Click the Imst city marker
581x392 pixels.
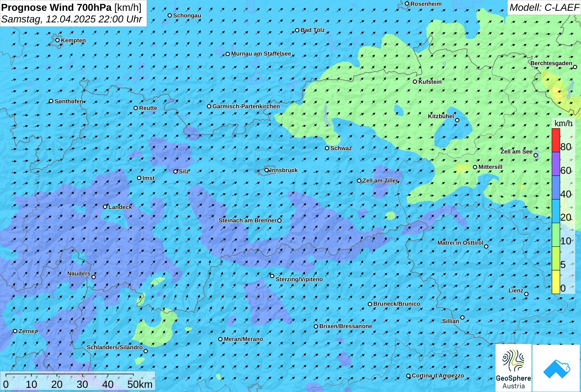[139, 178]
